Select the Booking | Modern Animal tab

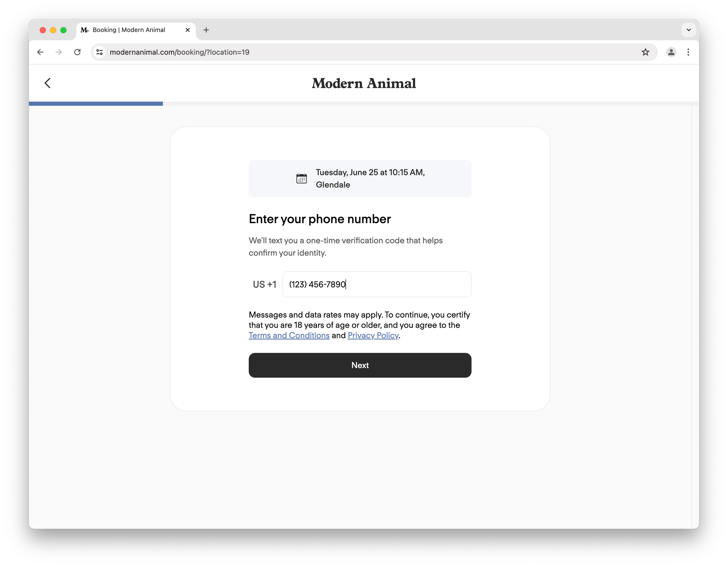click(x=129, y=30)
